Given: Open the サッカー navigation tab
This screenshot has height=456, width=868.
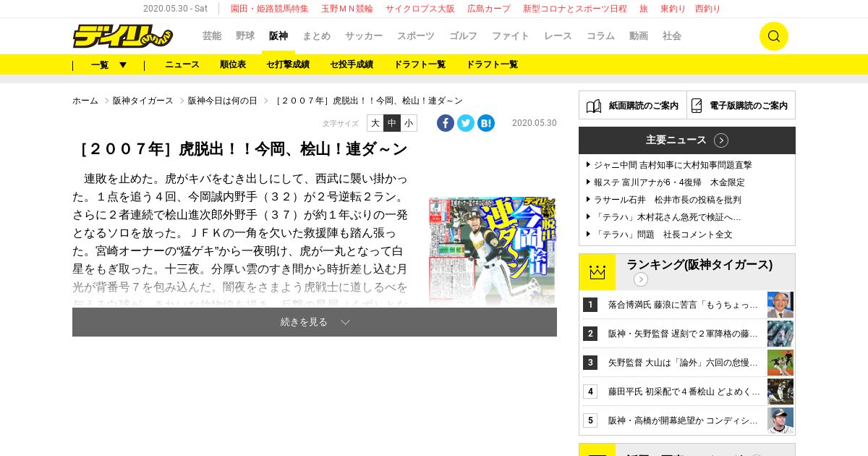Looking at the screenshot, I should point(364,35).
